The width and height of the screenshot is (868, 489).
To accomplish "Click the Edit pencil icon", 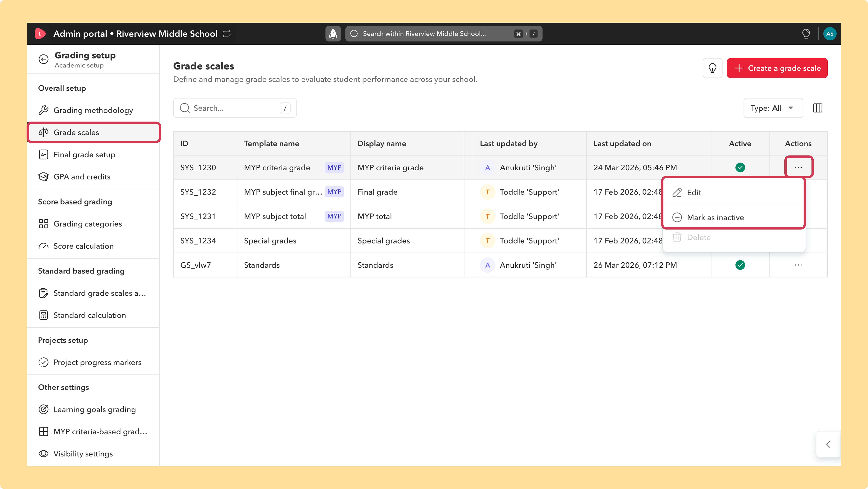I will pyautogui.click(x=677, y=192).
